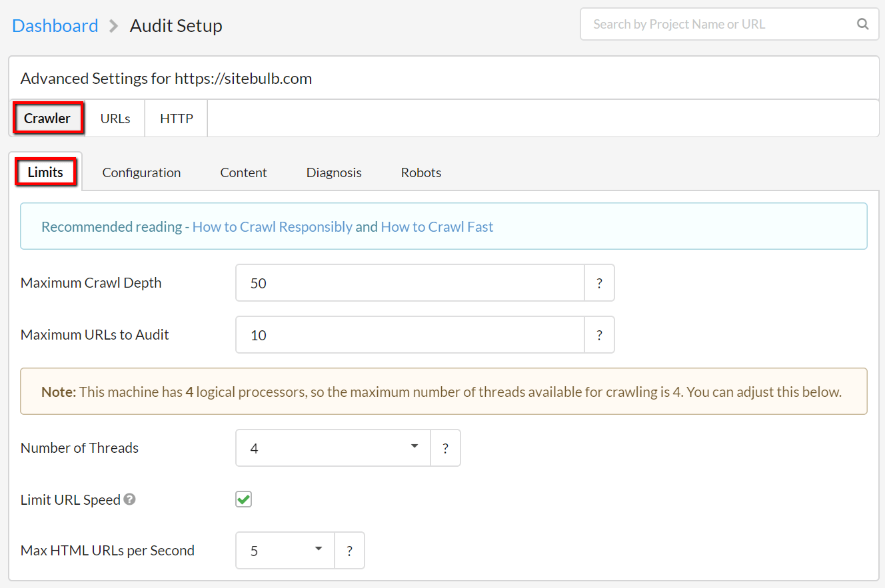
Task: Open the Robots sub-tab
Action: pyautogui.click(x=421, y=172)
